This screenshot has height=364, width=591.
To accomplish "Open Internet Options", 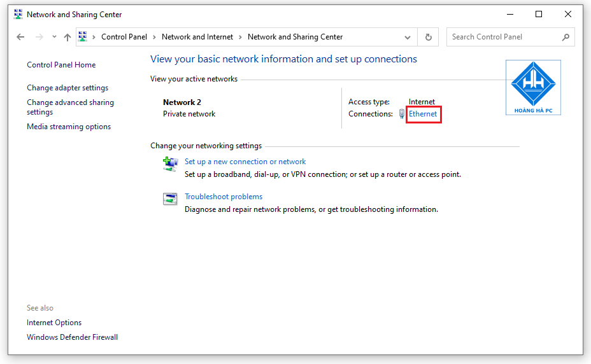I will pos(54,323).
